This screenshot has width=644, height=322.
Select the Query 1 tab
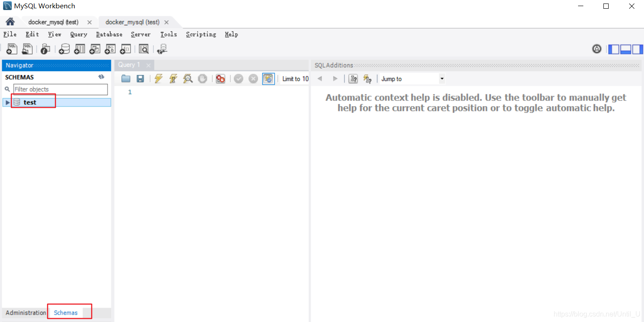pos(129,65)
